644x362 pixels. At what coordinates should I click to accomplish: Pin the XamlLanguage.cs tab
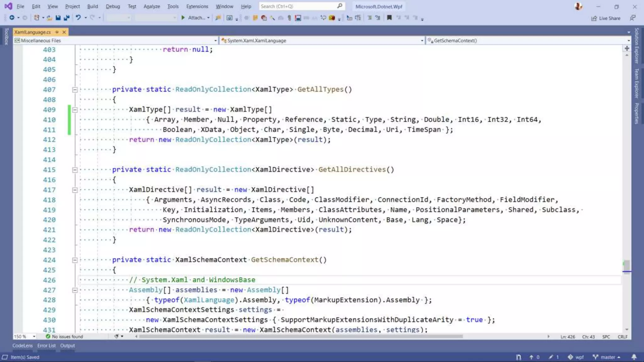click(57, 32)
